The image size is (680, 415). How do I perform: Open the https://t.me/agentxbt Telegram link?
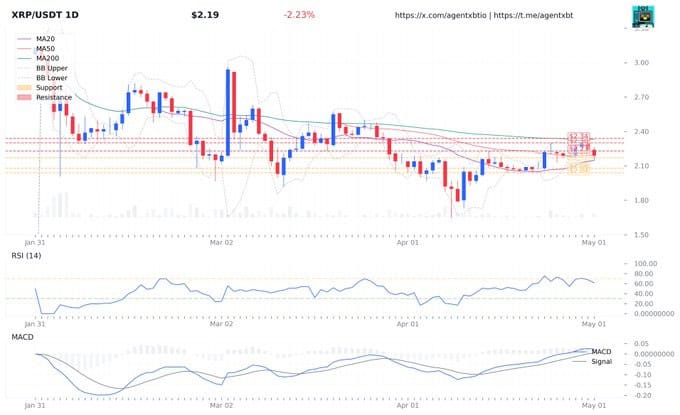tap(533, 15)
